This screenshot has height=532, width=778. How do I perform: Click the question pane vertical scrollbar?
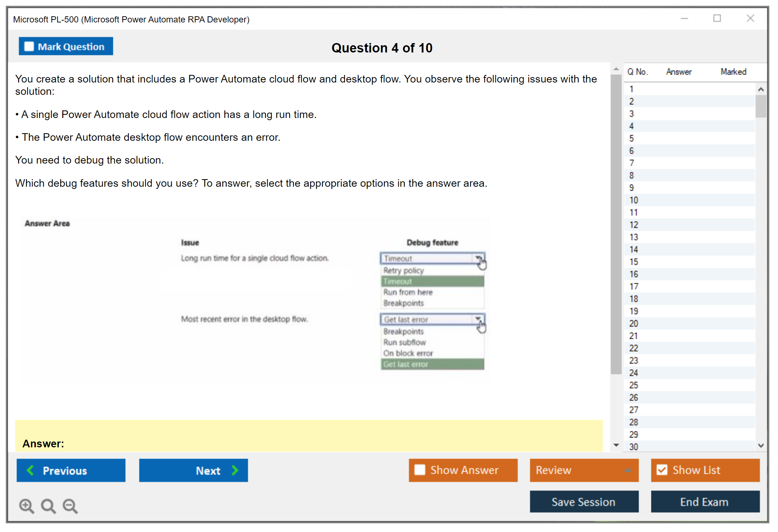(616, 224)
